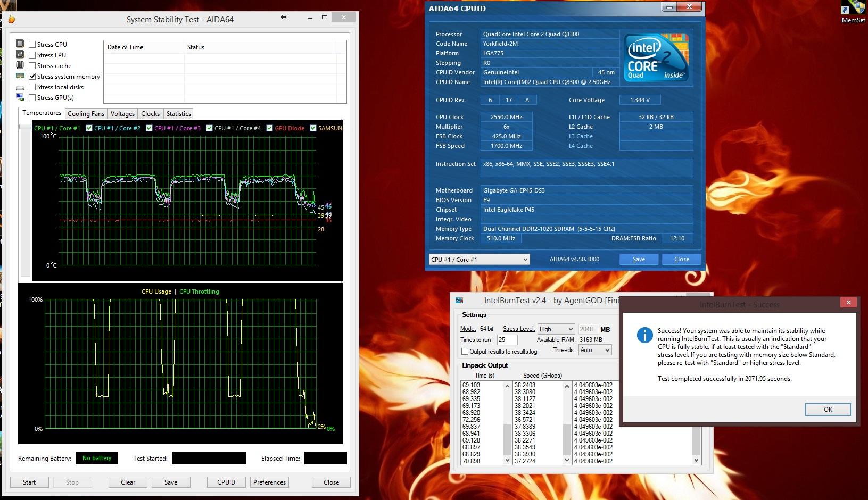Screen dimensions: 868x500
Task: Enable the Stress cache checkbox
Action: click(x=32, y=66)
